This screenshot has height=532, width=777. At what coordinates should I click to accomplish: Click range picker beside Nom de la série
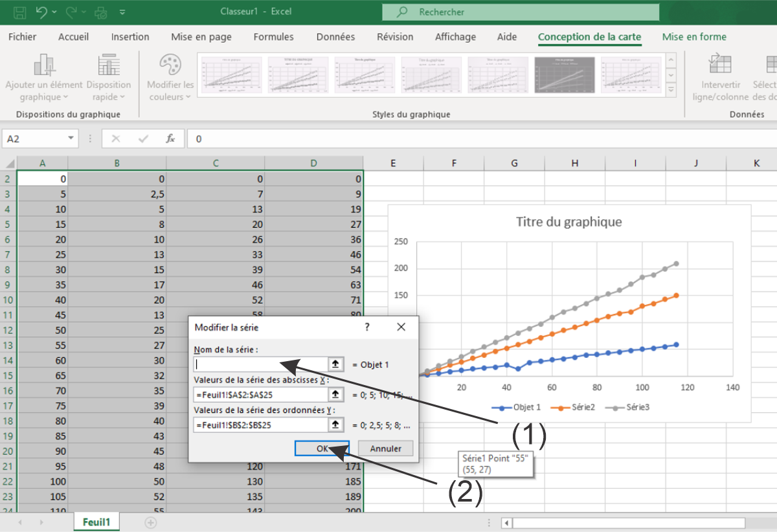(335, 364)
